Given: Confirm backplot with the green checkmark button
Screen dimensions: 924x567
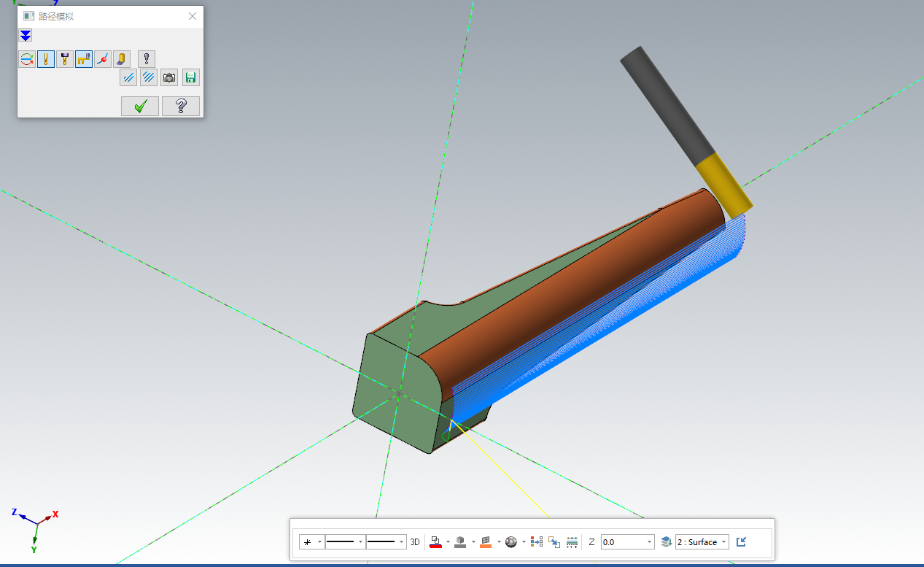Looking at the screenshot, I should coord(140,106).
